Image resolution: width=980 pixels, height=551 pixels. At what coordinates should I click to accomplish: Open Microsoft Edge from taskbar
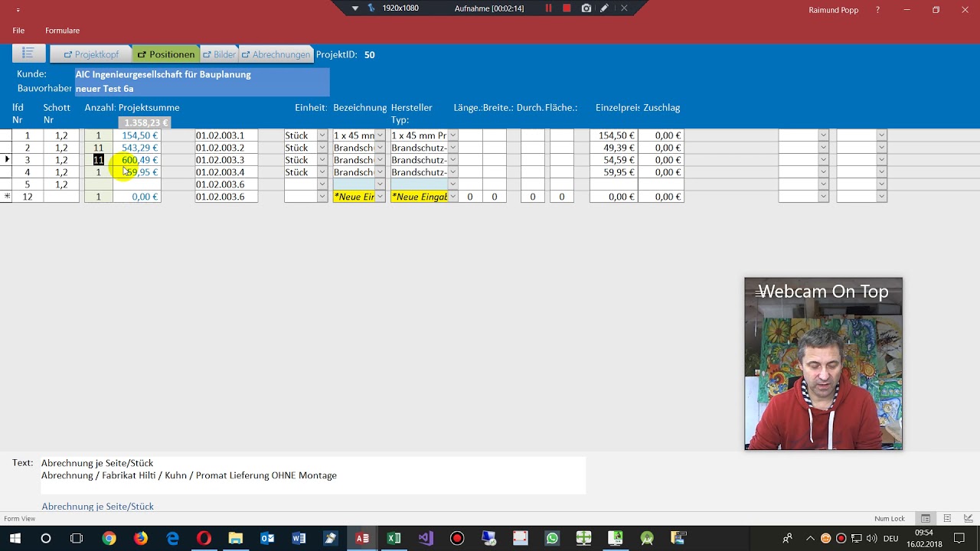pos(172,539)
